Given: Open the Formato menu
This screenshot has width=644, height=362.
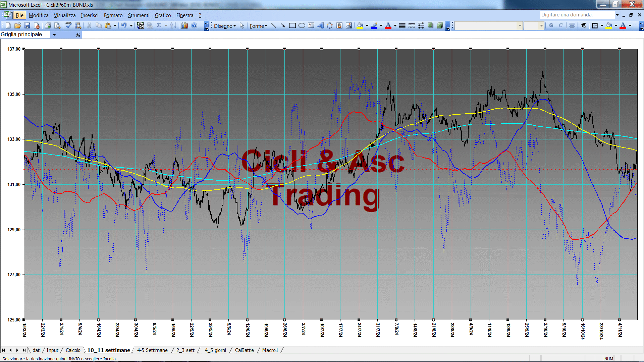Looking at the screenshot, I should pyautogui.click(x=113, y=15).
